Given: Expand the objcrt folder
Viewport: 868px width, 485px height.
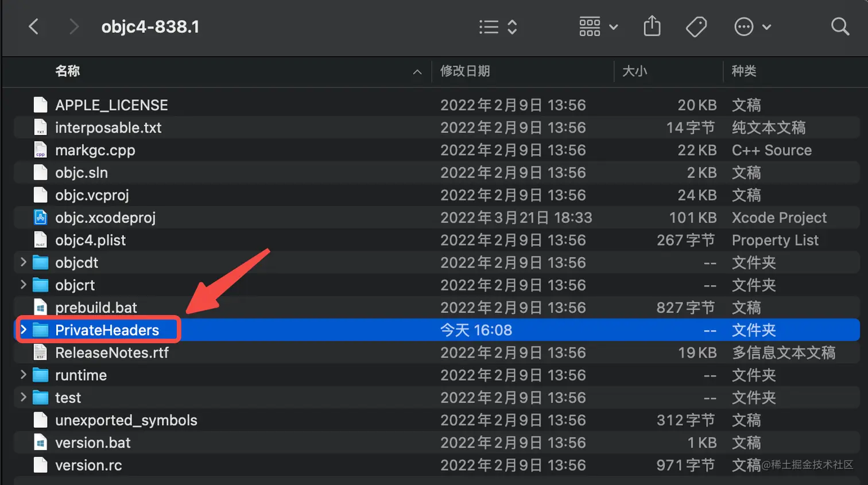Looking at the screenshot, I should coord(24,285).
